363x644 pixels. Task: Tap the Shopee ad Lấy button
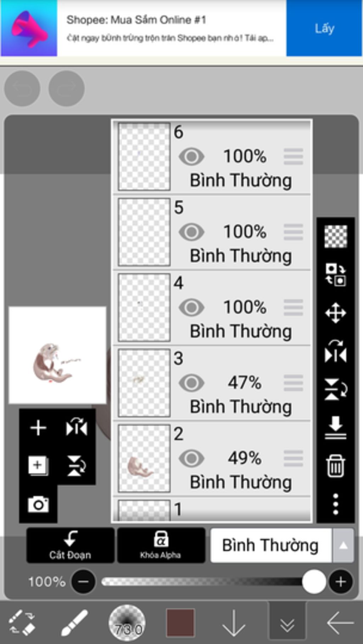324,28
